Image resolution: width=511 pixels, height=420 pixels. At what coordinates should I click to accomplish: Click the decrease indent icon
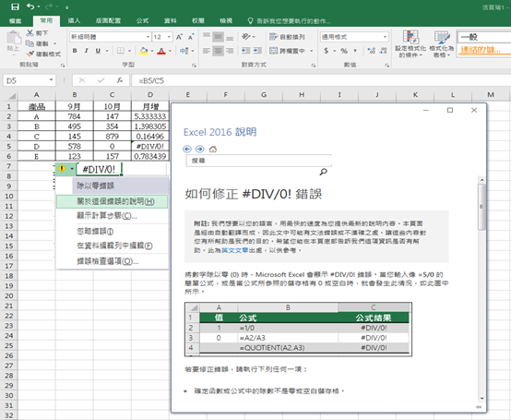(245, 51)
